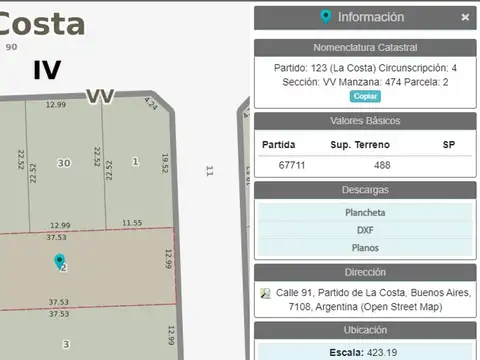Image resolution: width=480 pixels, height=360 pixels.
Task: Click the IV circumscription label on map
Action: (47, 70)
